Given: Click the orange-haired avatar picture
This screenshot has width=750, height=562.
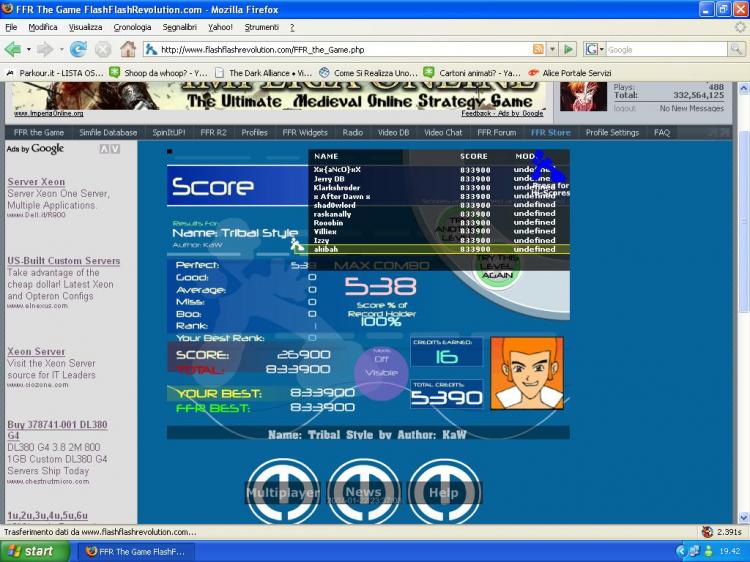Looking at the screenshot, I should point(527,373).
